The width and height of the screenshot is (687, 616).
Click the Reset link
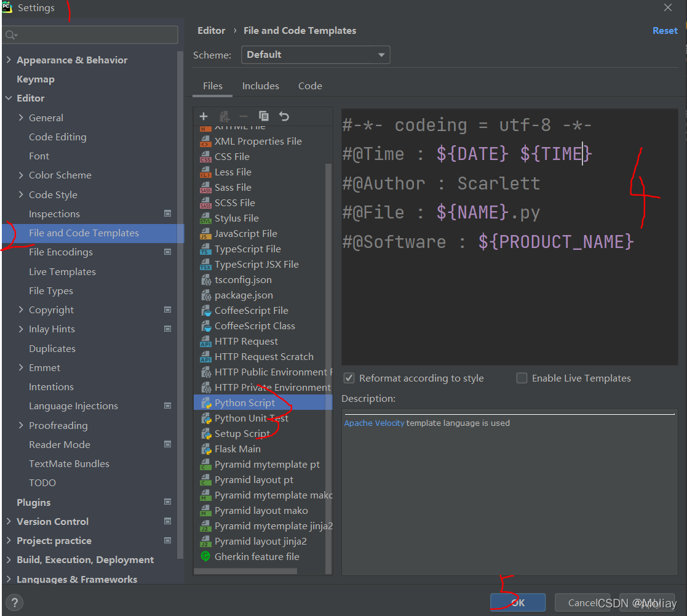point(665,31)
